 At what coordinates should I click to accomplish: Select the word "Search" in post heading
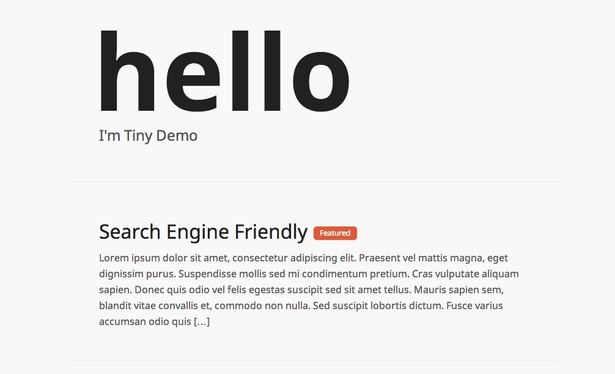pos(130,231)
